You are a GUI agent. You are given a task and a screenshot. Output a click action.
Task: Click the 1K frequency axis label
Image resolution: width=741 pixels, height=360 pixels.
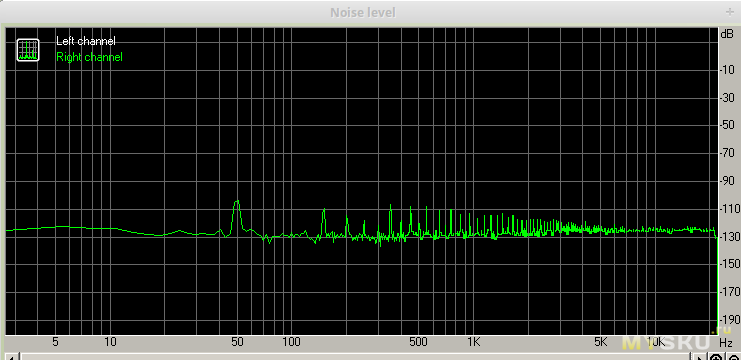tap(473, 342)
